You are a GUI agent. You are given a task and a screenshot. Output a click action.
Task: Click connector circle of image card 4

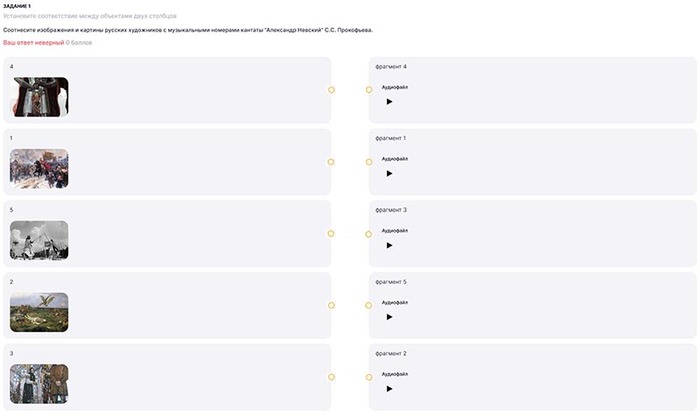(331, 90)
